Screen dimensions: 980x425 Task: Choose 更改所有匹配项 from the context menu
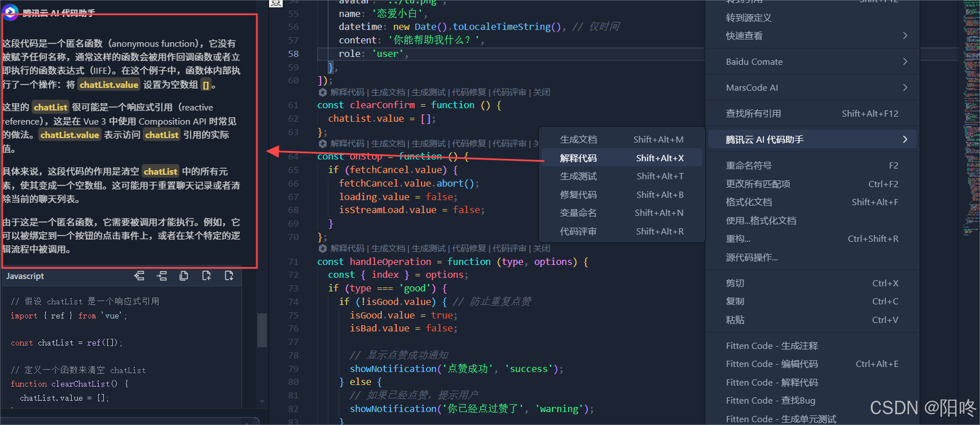[x=812, y=184]
